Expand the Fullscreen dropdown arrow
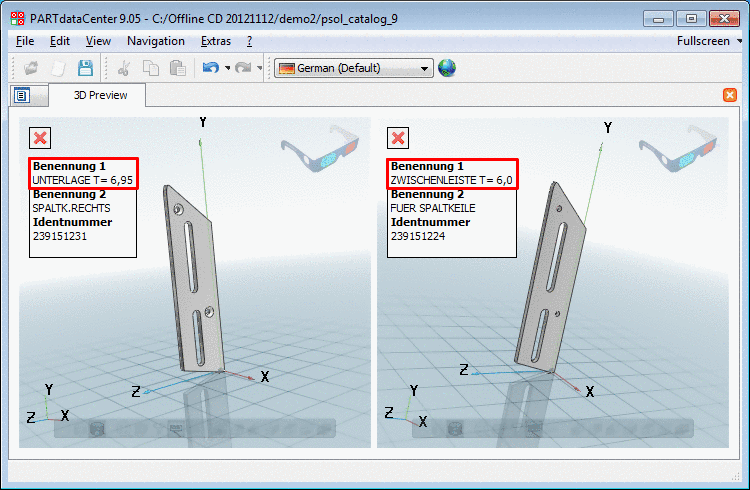Screen dimensions: 750x490 coord(739,42)
